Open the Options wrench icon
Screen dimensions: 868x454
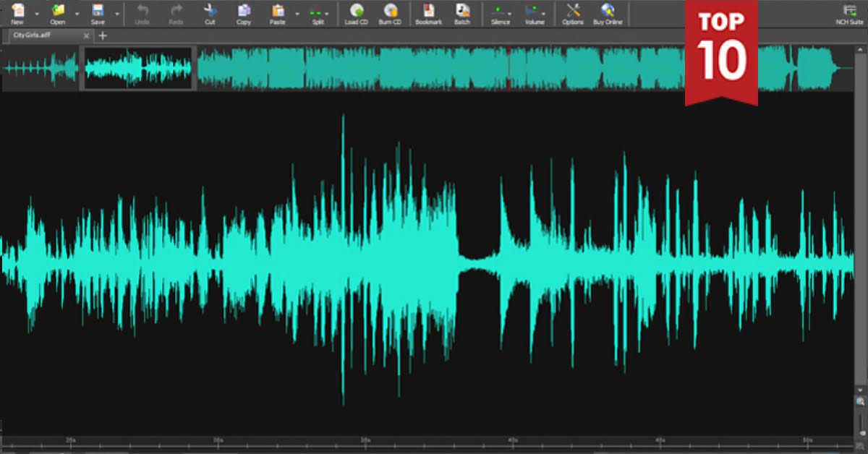(573, 12)
